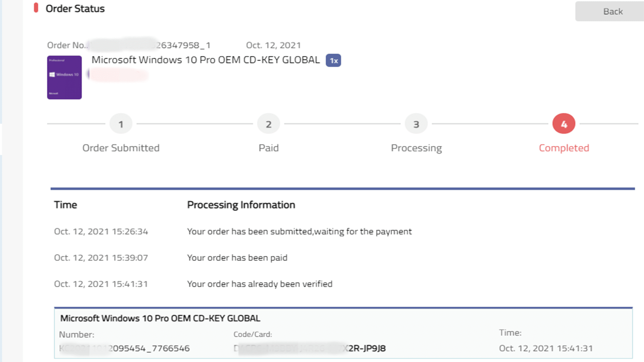The width and height of the screenshot is (644, 362).
Task: Click the Order Submitted step label
Action: [121, 148]
